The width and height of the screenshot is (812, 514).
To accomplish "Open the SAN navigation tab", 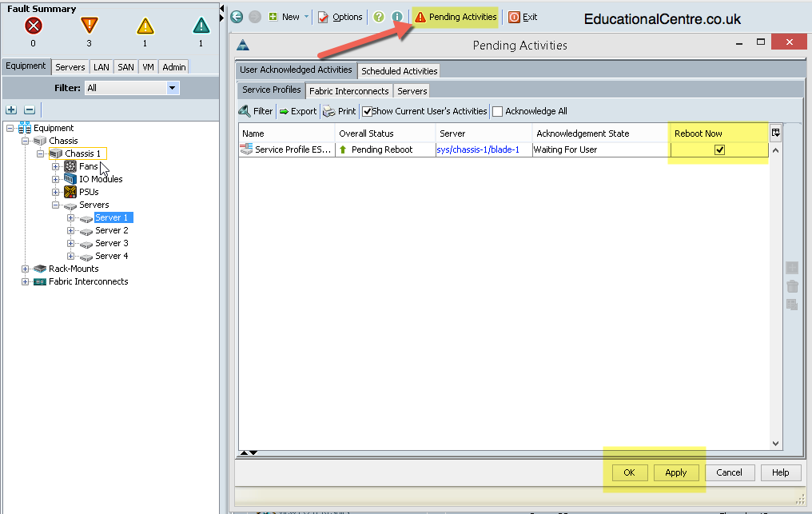I will click(125, 67).
